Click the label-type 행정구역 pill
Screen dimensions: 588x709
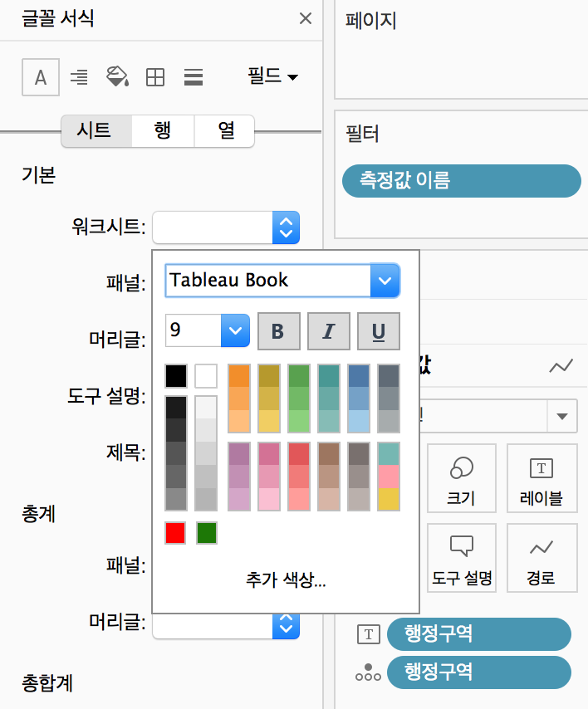479,634
